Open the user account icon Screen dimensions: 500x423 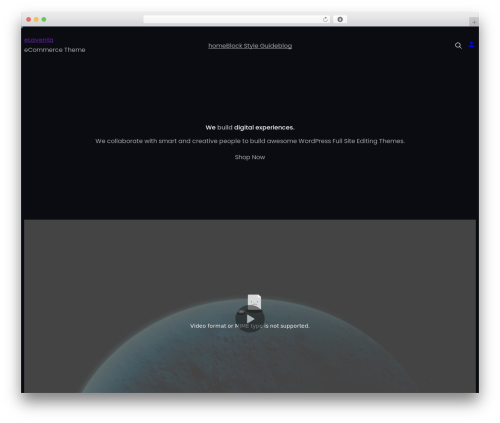[471, 44]
